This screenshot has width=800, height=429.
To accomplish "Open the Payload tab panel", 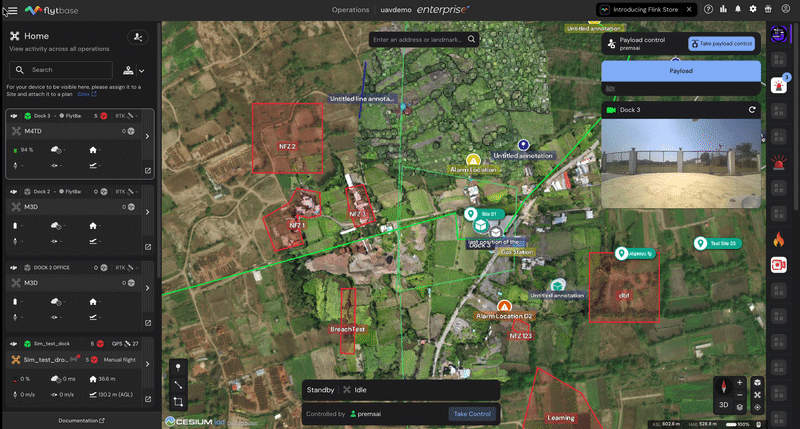I will 681,71.
